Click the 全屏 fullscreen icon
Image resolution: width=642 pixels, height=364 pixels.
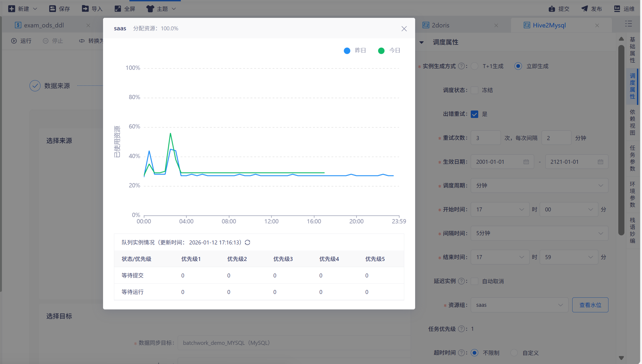[x=118, y=9]
